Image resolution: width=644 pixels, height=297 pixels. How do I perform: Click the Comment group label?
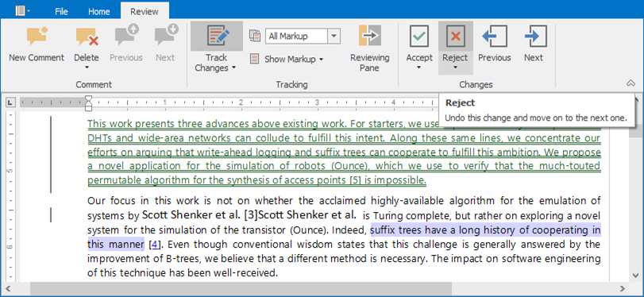(94, 85)
